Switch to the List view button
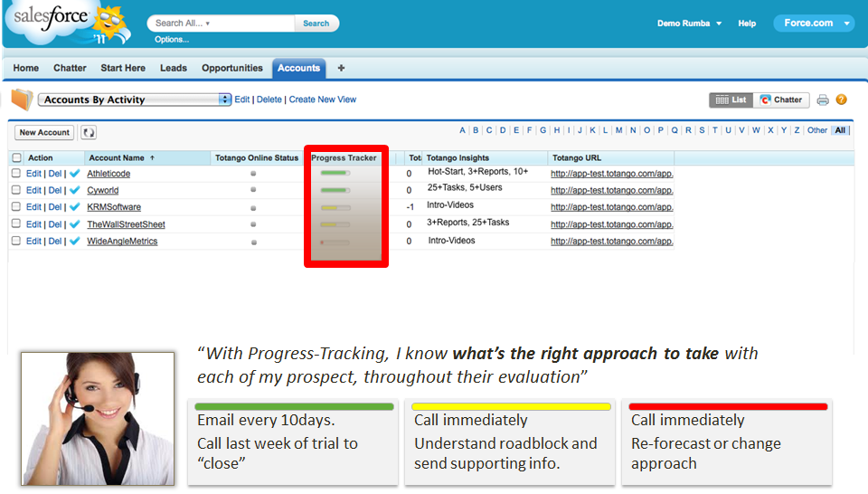This screenshot has width=868, height=494. [x=731, y=100]
